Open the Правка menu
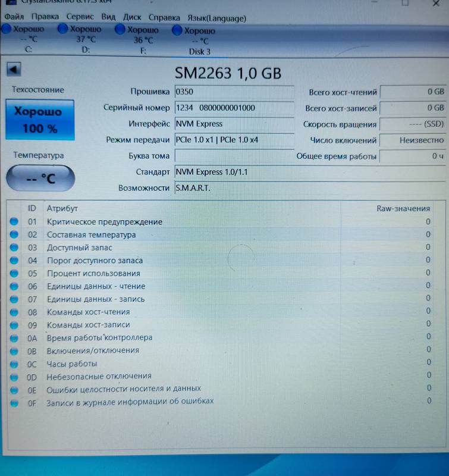Image resolution: width=449 pixels, height=476 pixels. pos(45,18)
